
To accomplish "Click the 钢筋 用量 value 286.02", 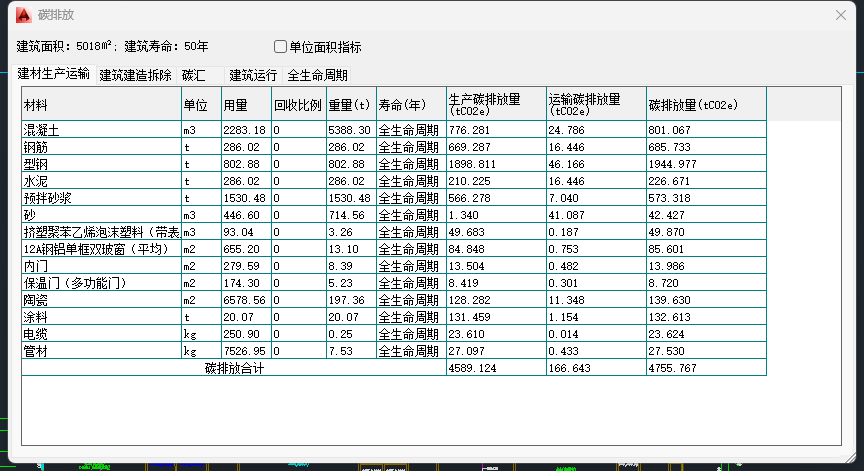I will [x=245, y=147].
